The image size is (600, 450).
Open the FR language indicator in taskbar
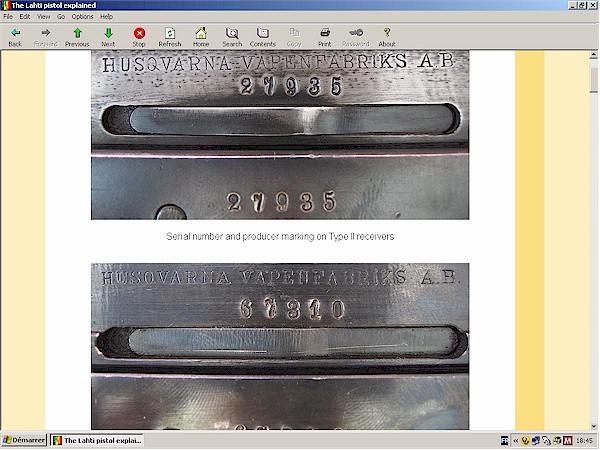click(505, 441)
